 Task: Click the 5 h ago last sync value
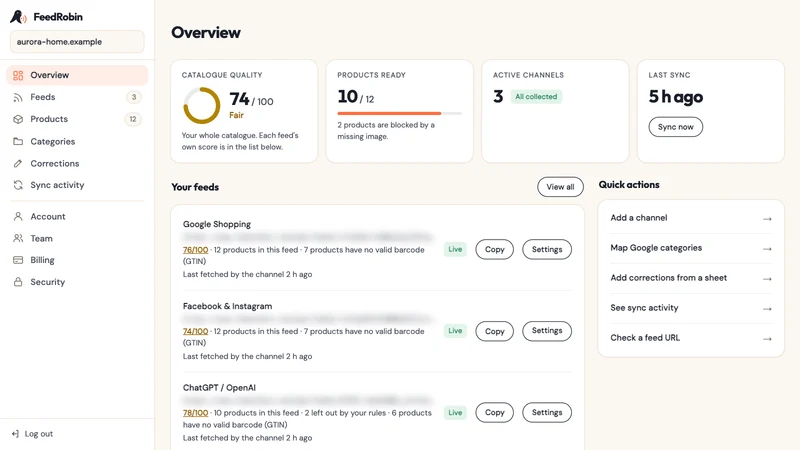click(676, 96)
